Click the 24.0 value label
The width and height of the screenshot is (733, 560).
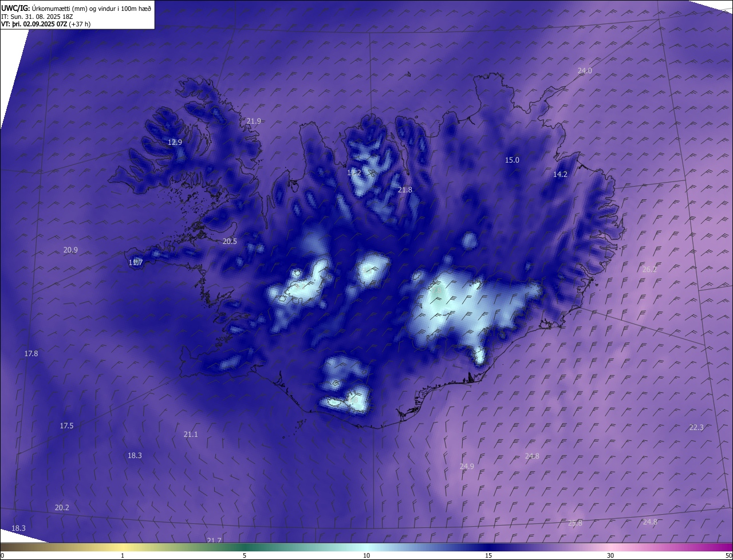click(x=585, y=71)
